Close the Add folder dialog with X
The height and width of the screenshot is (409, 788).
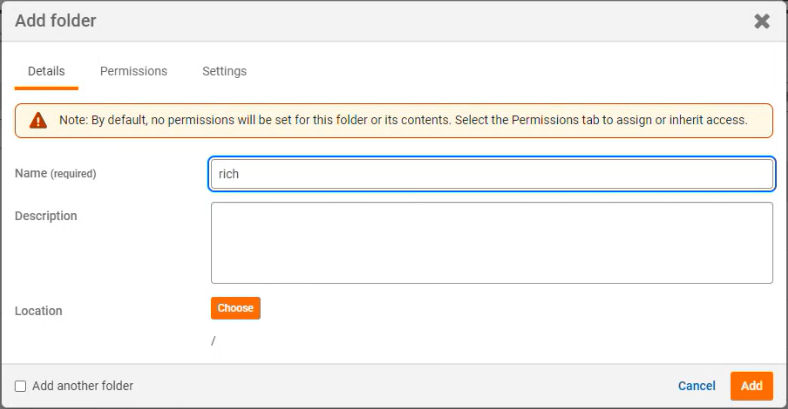tap(761, 21)
